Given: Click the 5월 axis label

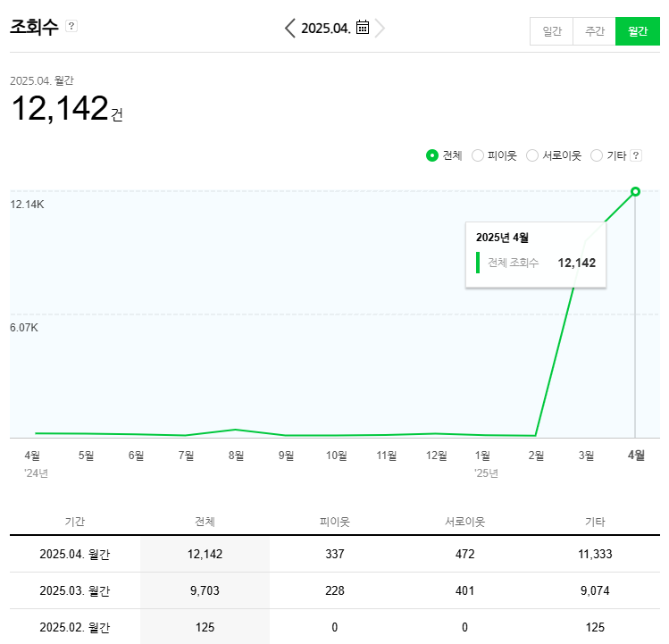Looking at the screenshot, I should click(x=86, y=456).
